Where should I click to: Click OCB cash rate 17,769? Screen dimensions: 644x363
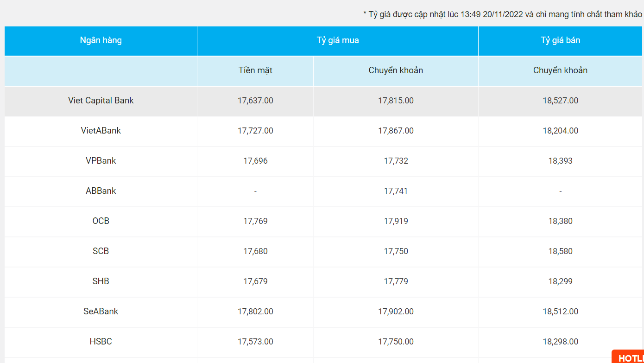point(255,221)
